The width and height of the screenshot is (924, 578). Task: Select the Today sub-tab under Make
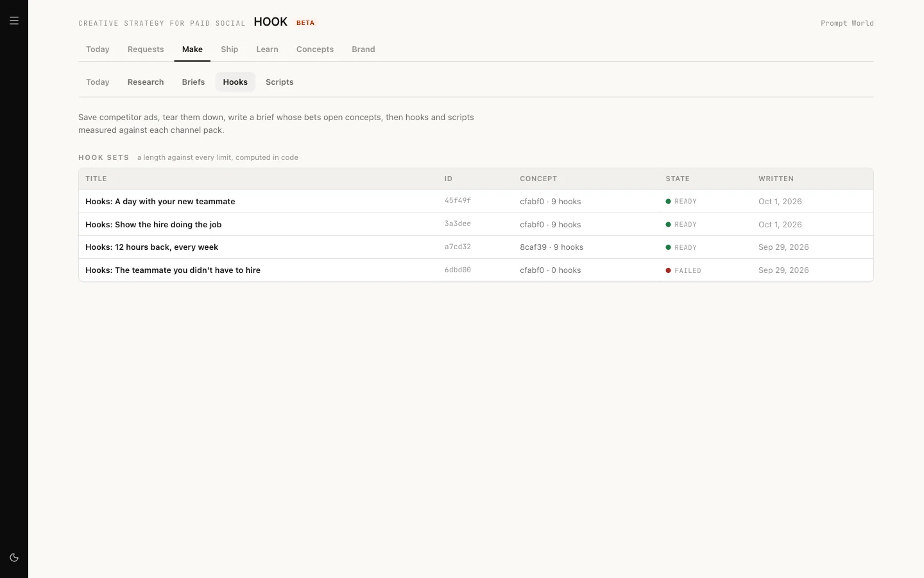[x=98, y=82]
